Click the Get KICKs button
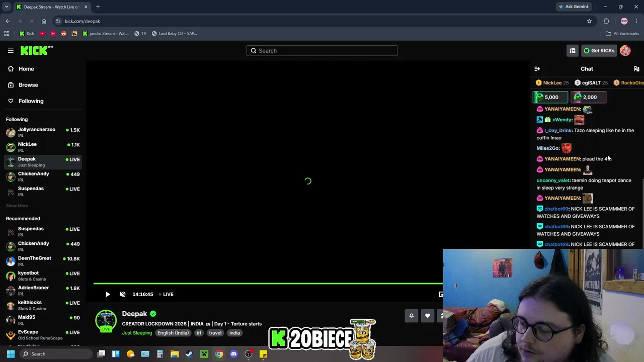Image resolution: width=644 pixels, height=362 pixels. 598,50
